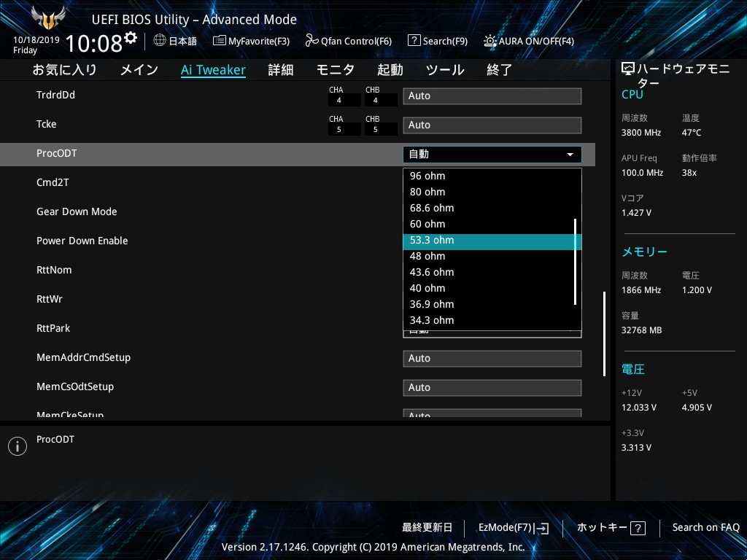The height and width of the screenshot is (560, 747).
Task: Select the RttNom setting label
Action: pyautogui.click(x=54, y=270)
